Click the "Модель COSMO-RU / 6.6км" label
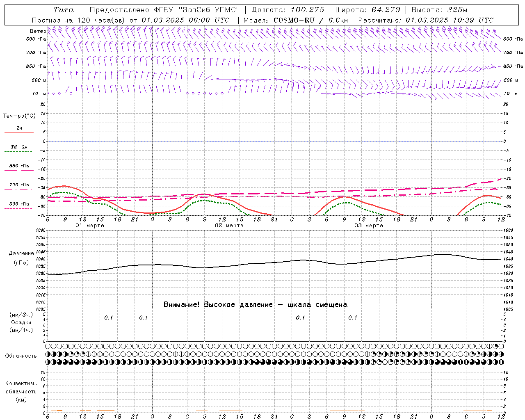Screen dimensions: 525x420 click(x=296, y=20)
